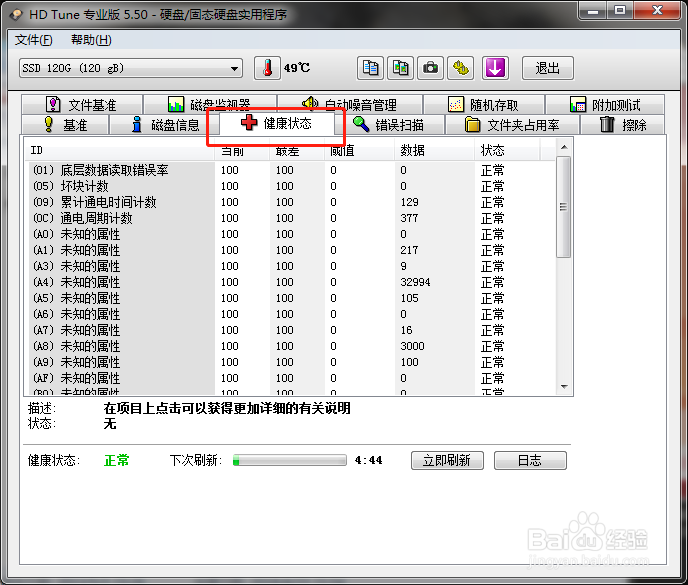Switch to the 附加测试 tab
688x585 pixels.
point(605,104)
